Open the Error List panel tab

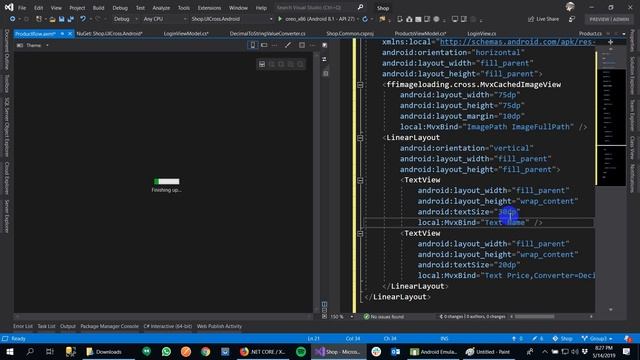coord(23,326)
